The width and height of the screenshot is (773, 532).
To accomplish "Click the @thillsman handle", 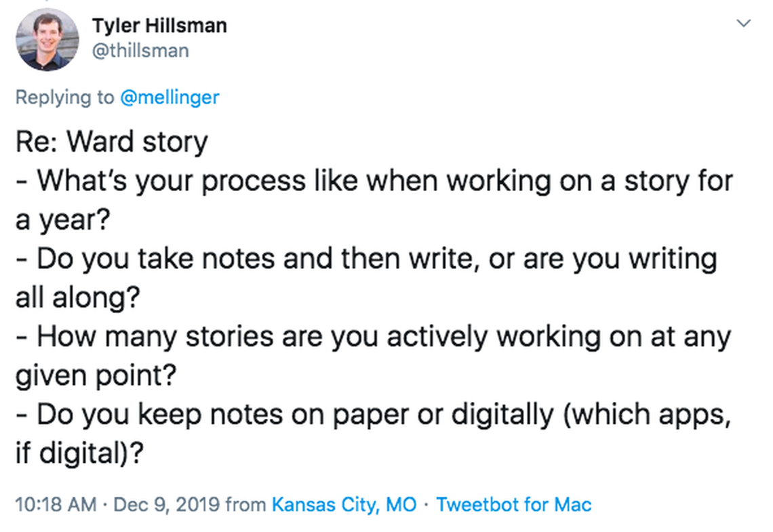I will 140,51.
